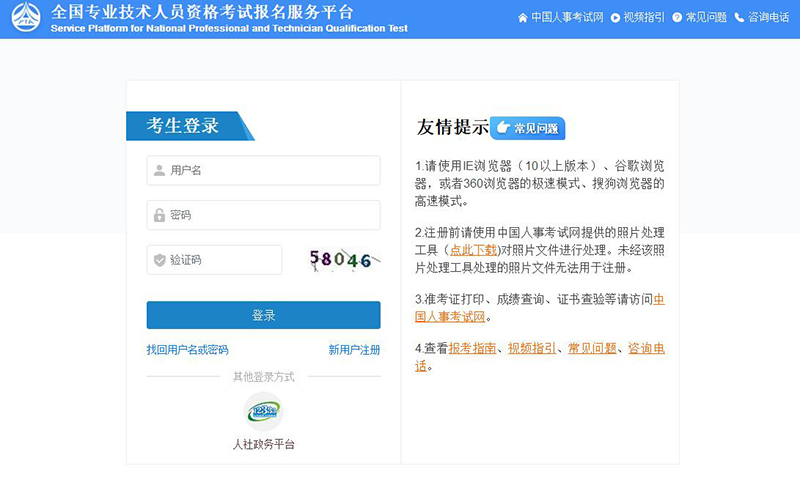
Task: Click the blue 常见问题 badge button
Action: 528,128
